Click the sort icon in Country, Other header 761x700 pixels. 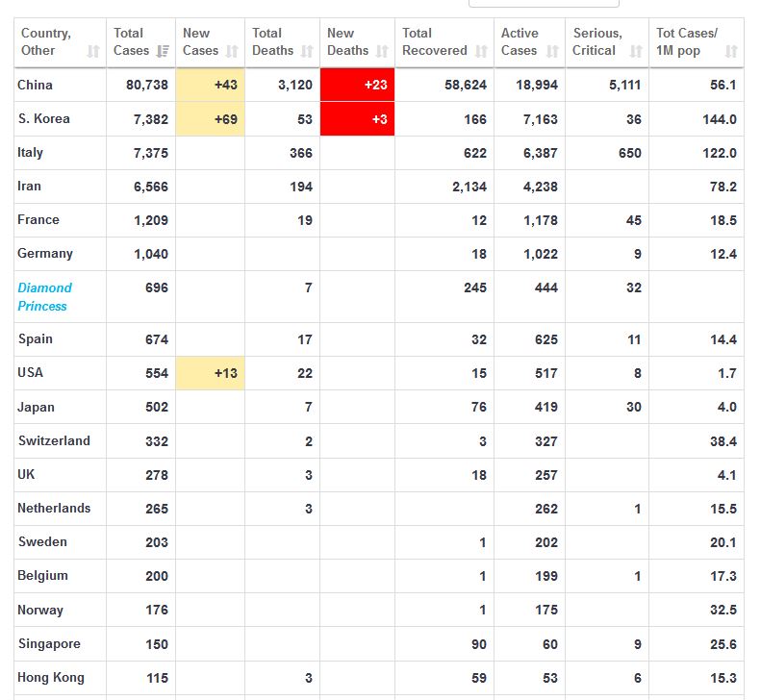[93, 51]
